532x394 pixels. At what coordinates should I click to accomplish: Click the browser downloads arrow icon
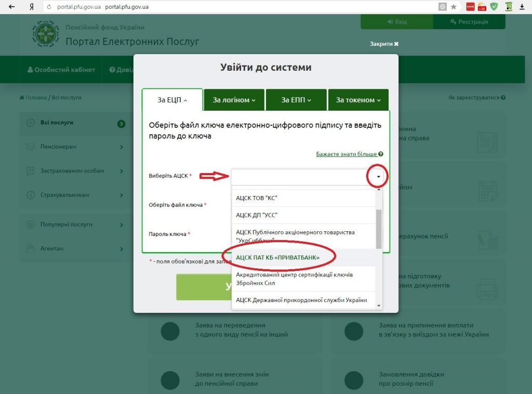(x=523, y=7)
